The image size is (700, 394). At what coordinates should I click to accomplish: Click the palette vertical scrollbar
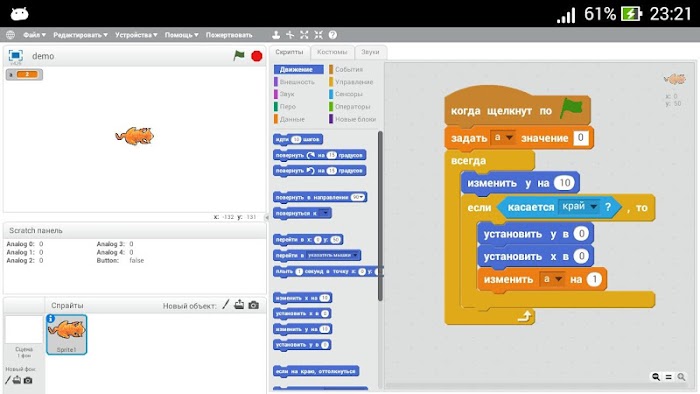(380, 216)
